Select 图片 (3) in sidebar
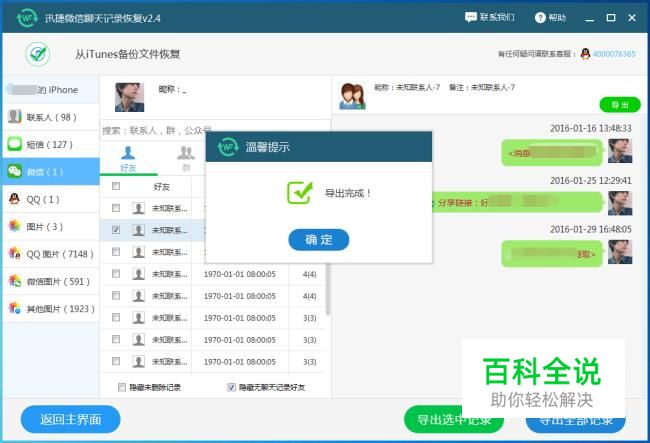 click(51, 227)
